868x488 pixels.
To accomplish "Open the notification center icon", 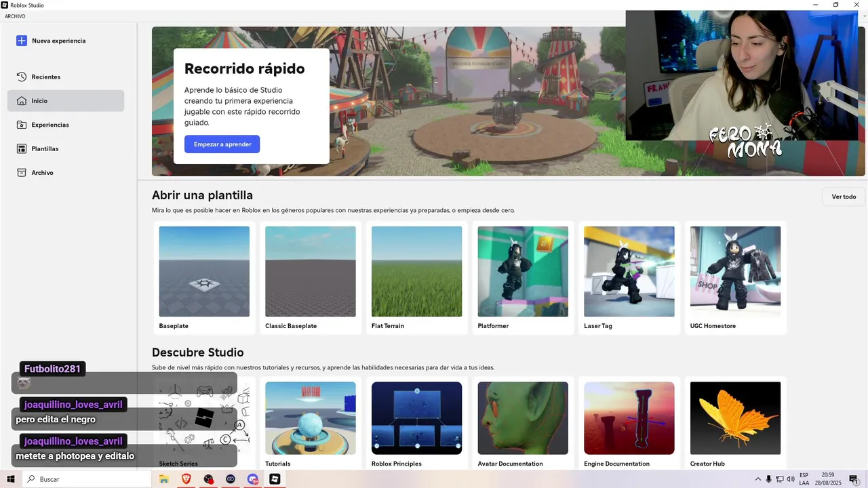I will coord(854,479).
